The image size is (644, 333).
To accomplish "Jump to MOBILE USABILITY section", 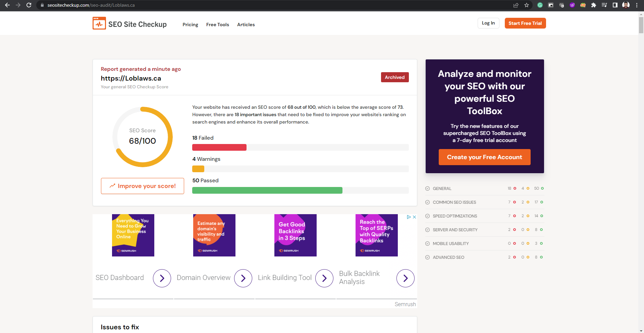I will tap(451, 244).
